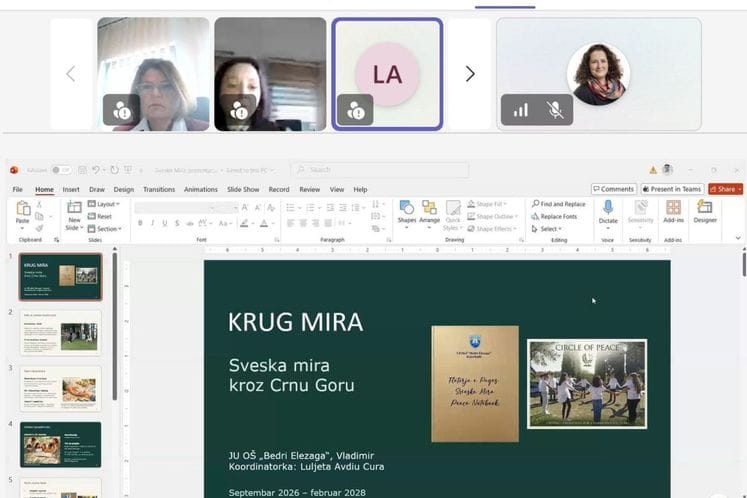Viewport: 747px width, 498px height.
Task: Decrease the font size
Action: [258, 207]
